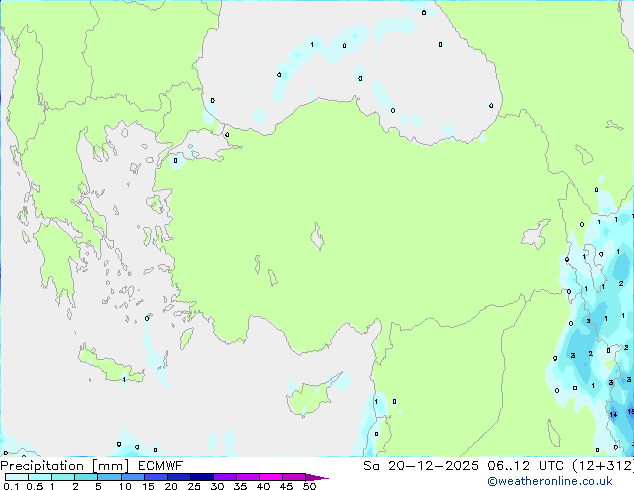Click the legend label '40'
Viewport: 634px width, 490px height.
click(263, 486)
